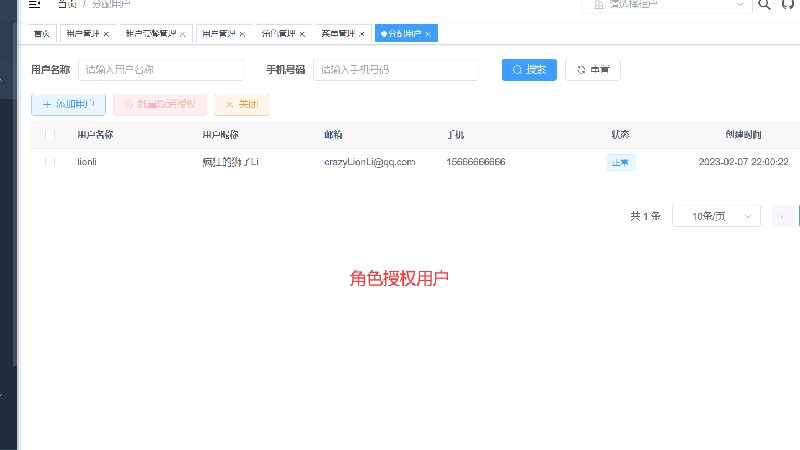Click the 用户昵称 column header
This screenshot has height=450, width=800.
coord(220,135)
